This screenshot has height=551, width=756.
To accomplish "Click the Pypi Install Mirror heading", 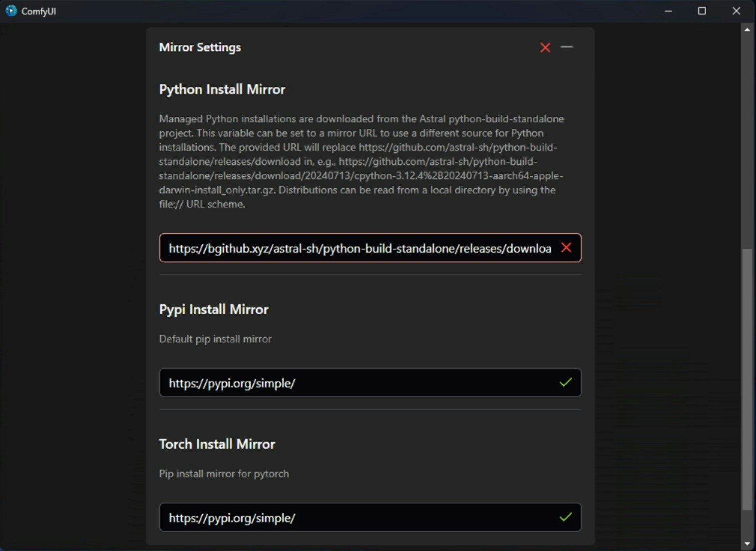I will click(214, 309).
